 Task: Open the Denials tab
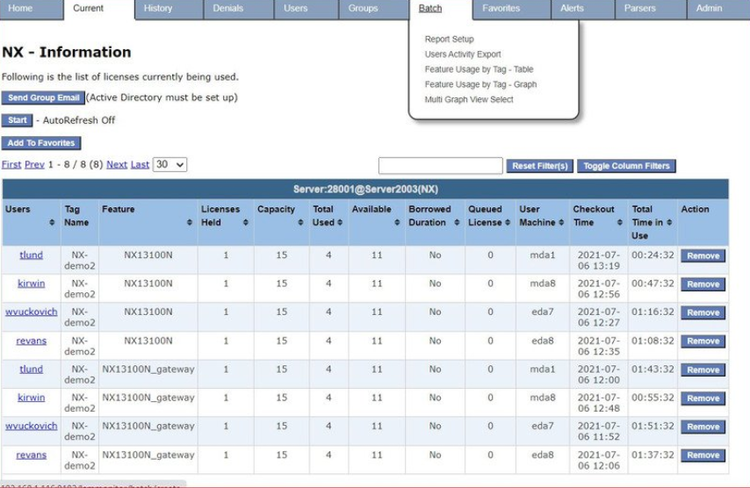pyautogui.click(x=227, y=8)
